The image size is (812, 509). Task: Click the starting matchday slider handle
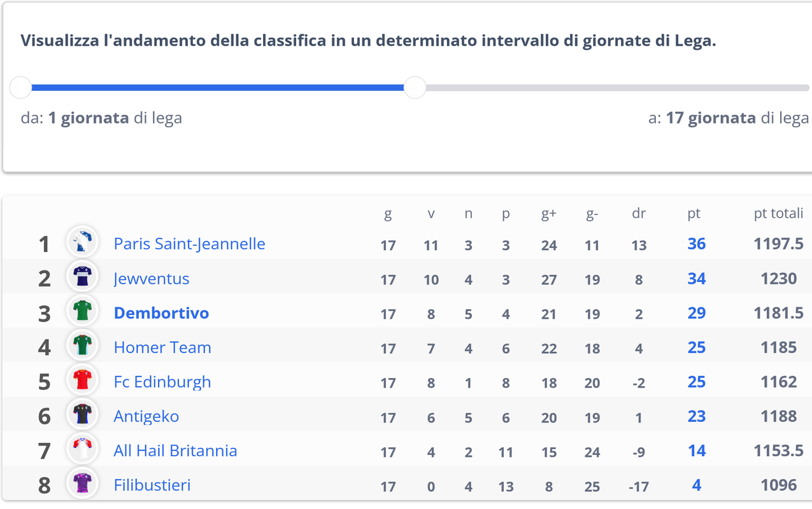coord(21,88)
